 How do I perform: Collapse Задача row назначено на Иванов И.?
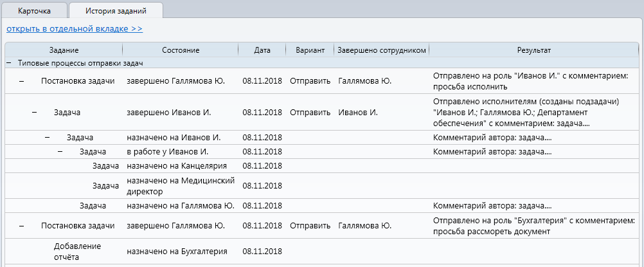coord(47,138)
